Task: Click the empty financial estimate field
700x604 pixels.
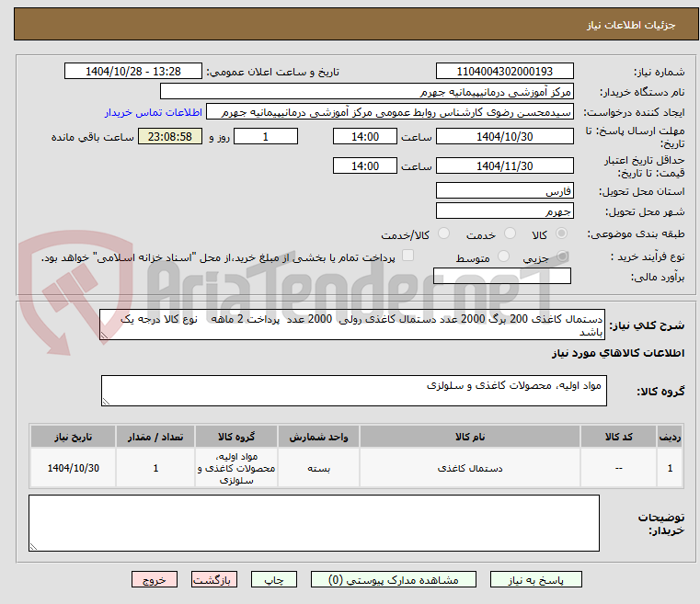Action: pos(502,276)
